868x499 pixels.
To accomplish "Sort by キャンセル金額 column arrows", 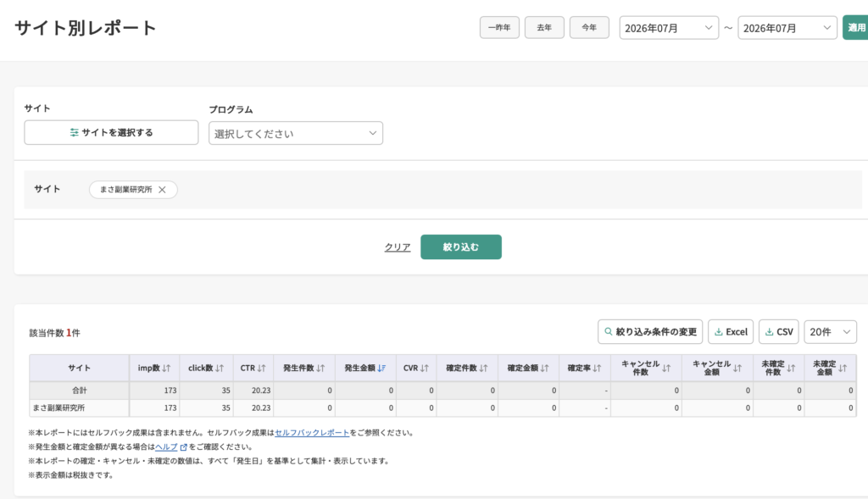I will click(737, 368).
